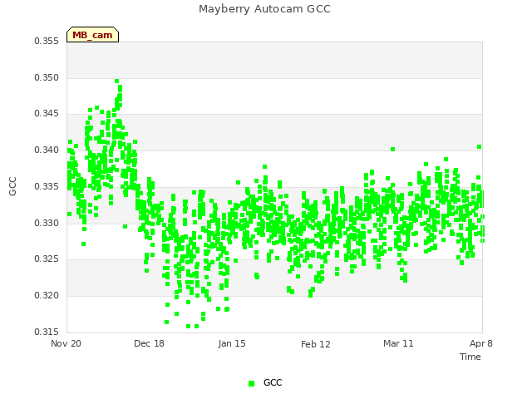The height and width of the screenshot is (399, 532).
Task: Click the Apr 8 x-axis label
Action: click(x=481, y=343)
